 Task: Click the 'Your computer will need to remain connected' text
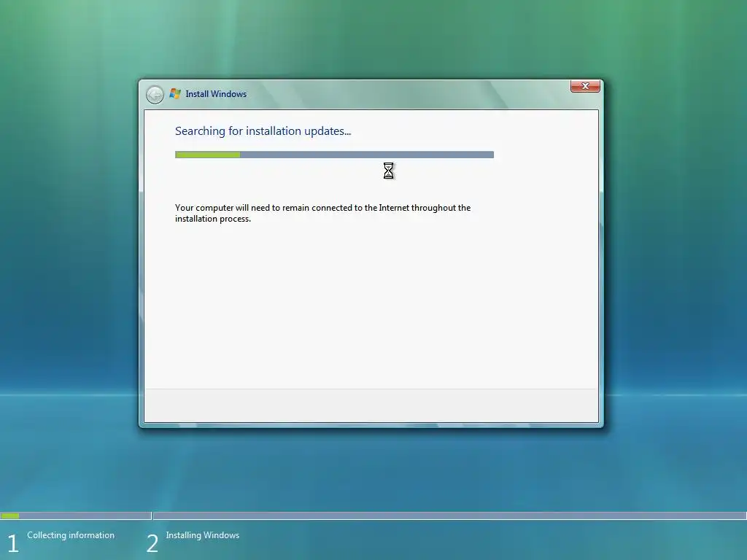[x=322, y=214]
